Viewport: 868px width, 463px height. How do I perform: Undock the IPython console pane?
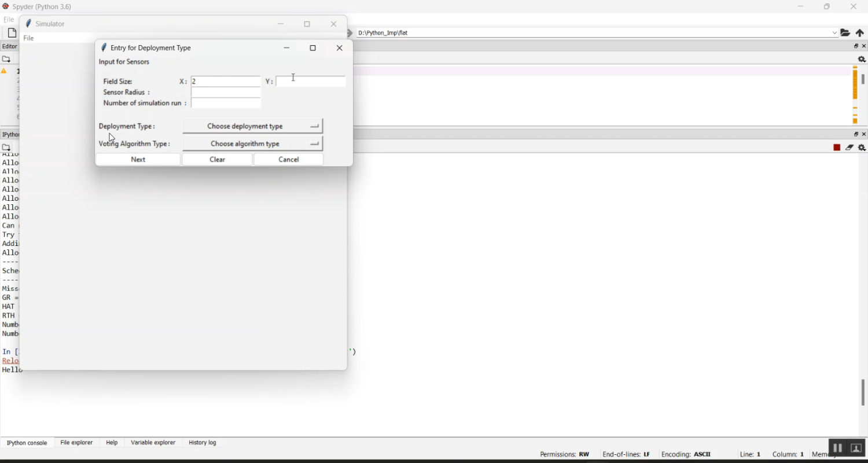pos(856,134)
